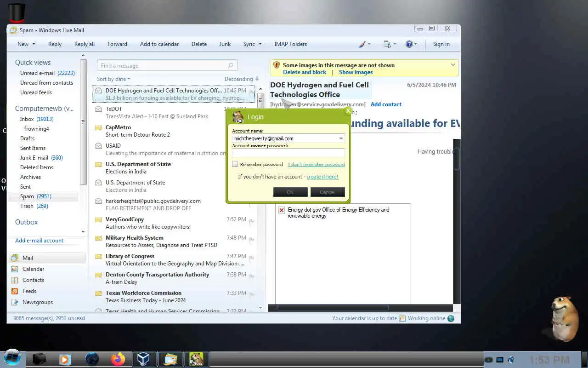The width and height of the screenshot is (588, 368).
Task: Open the Sort by date dropdown
Action: click(113, 79)
